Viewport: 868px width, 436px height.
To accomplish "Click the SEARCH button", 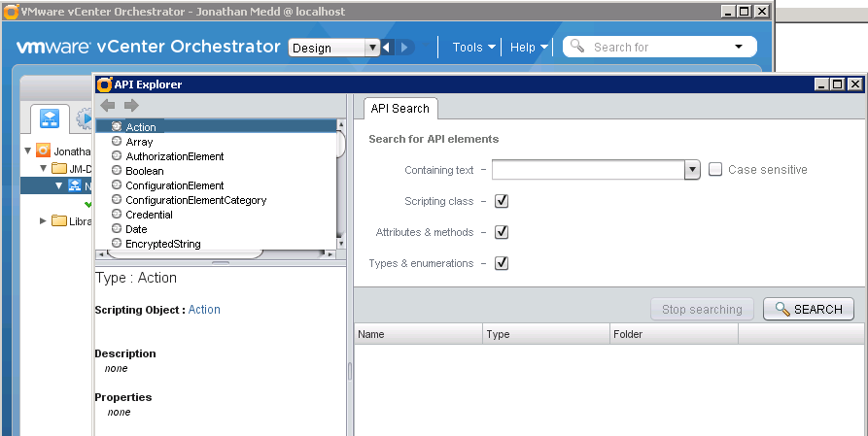I will [808, 309].
